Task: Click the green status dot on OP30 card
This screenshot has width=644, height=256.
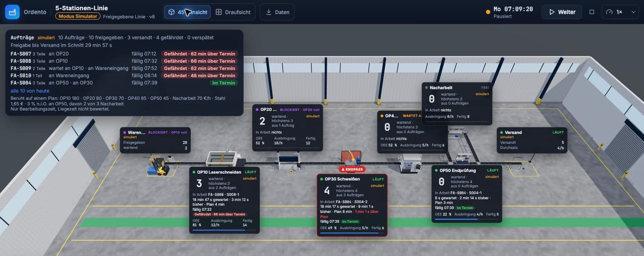Action: 322,179
